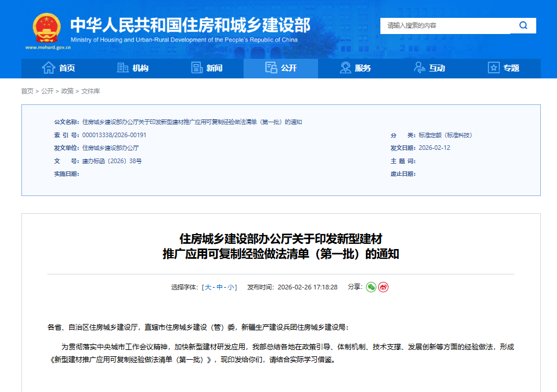Click the star icon beside 专题
Image resolution: width=557 pixels, height=392 pixels.
pos(492,68)
